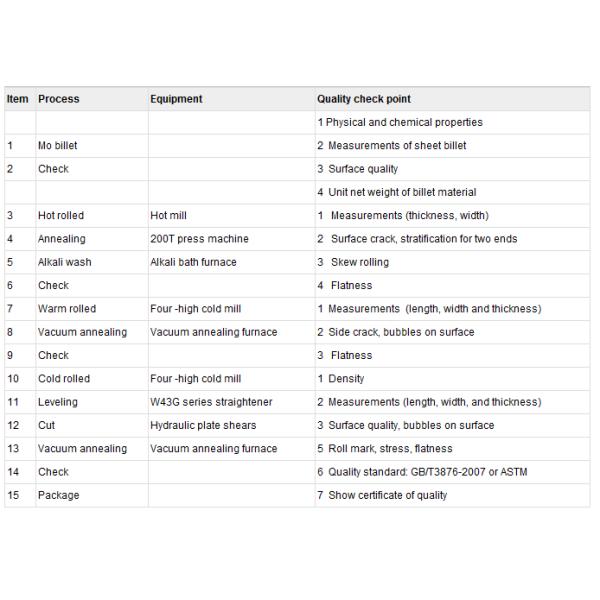Click the "Leveling" process cell
The height and width of the screenshot is (600, 600).
pos(58,402)
